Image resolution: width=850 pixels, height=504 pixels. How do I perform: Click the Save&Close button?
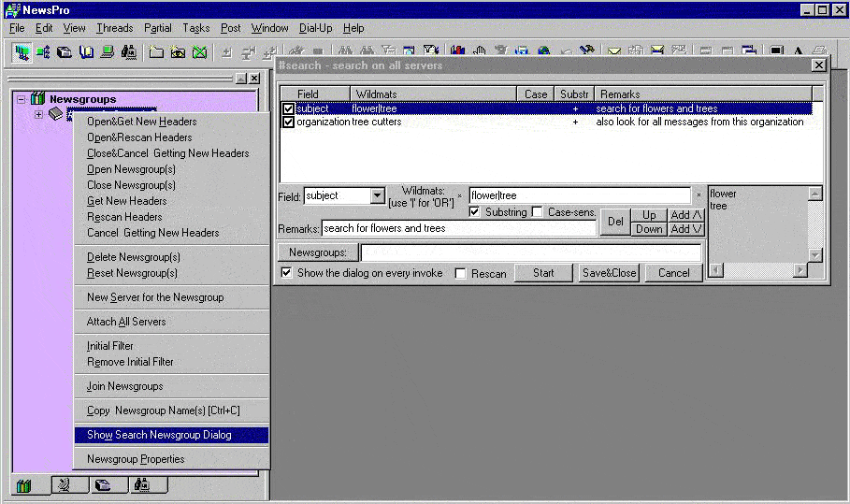coord(610,273)
